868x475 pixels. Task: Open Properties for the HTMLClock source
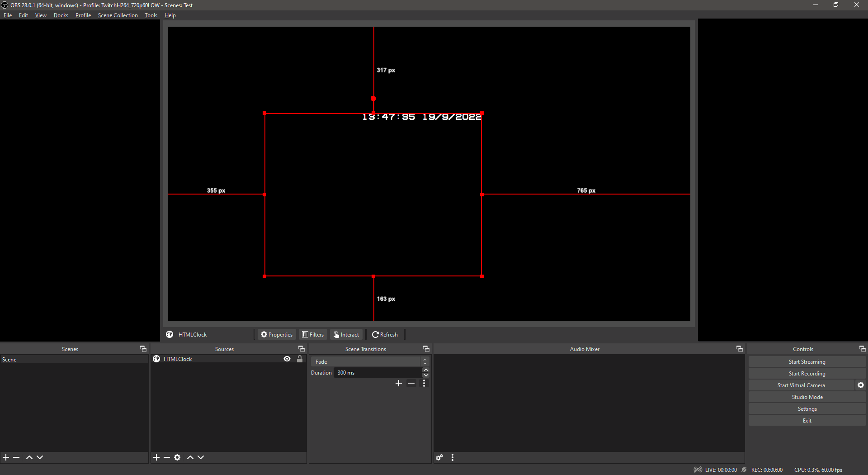(276, 334)
